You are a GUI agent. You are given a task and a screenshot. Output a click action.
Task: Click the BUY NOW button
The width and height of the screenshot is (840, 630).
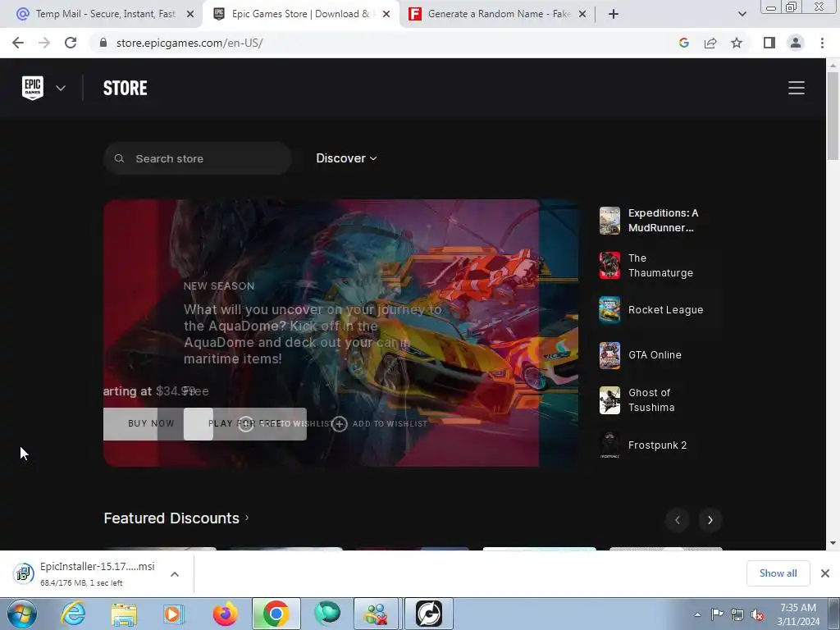pyautogui.click(x=151, y=424)
